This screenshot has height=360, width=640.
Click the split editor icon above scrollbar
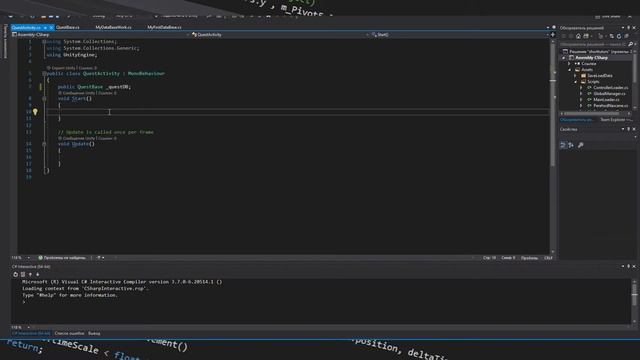pyautogui.click(x=553, y=35)
